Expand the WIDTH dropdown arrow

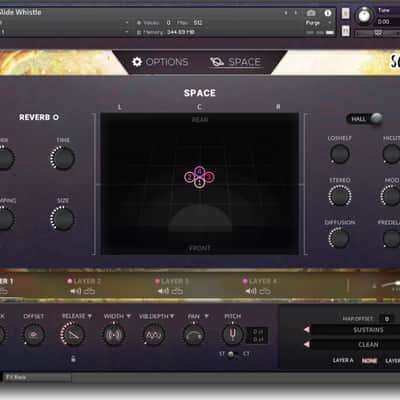tap(129, 316)
